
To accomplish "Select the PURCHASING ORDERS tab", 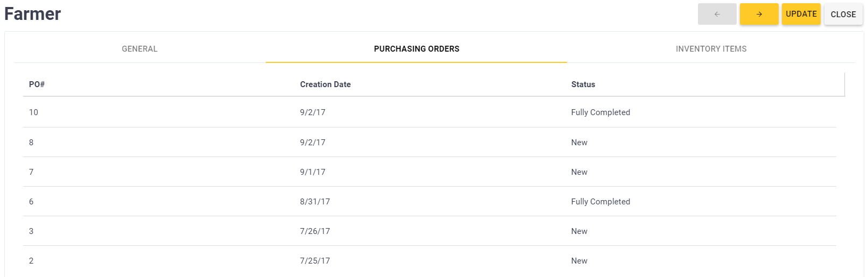I will tap(417, 49).
